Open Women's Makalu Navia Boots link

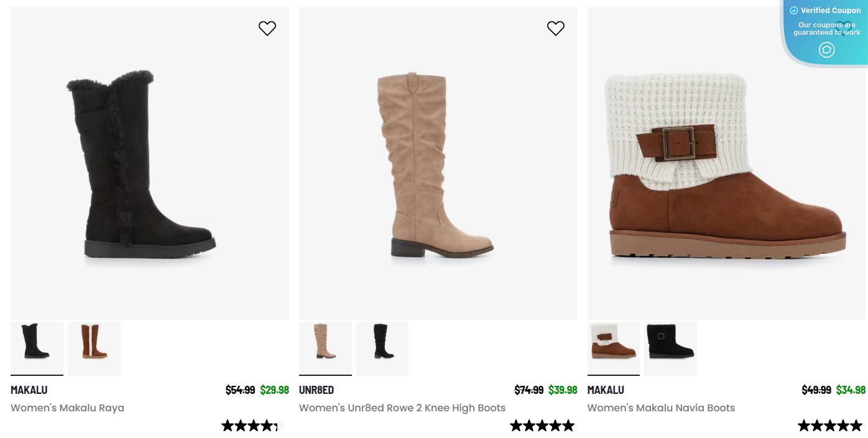(x=661, y=408)
